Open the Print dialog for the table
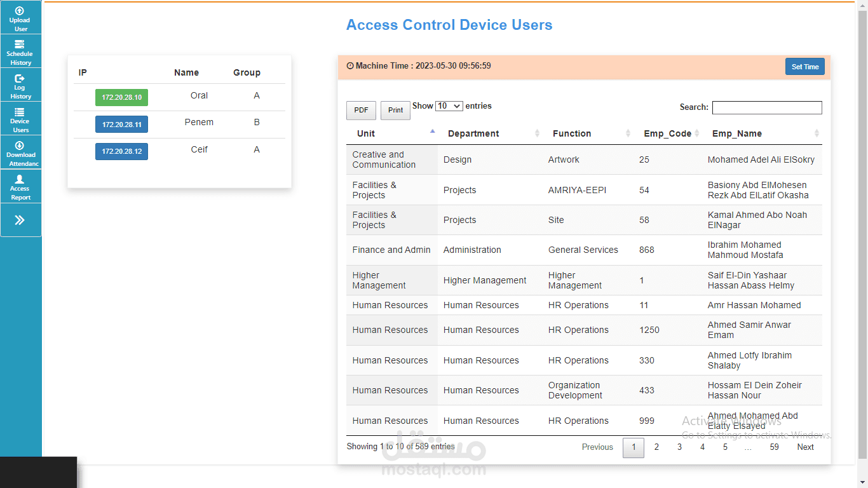Screen dimensions: 868x488 coord(395,110)
